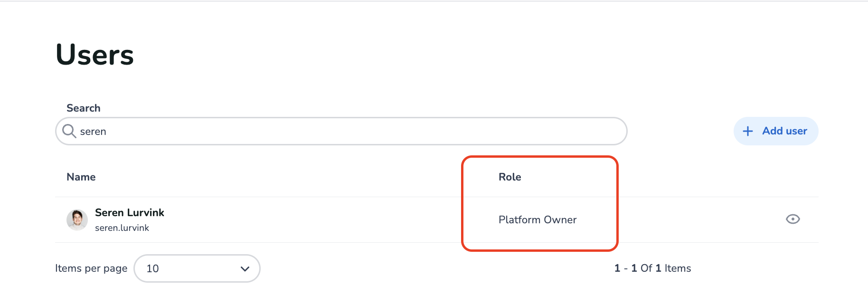
Task: Click the "1 - 1 Of 1 Items" pagination text
Action: coord(652,268)
